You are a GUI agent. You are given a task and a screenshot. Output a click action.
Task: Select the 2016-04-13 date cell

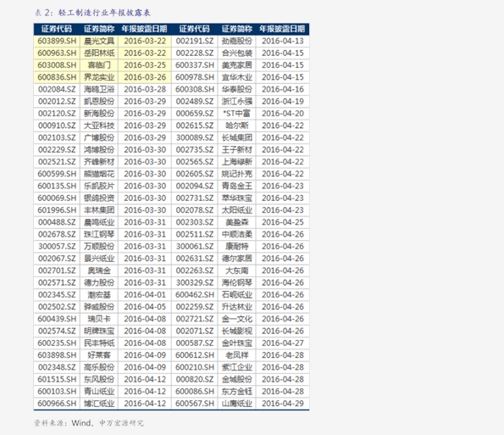283,42
